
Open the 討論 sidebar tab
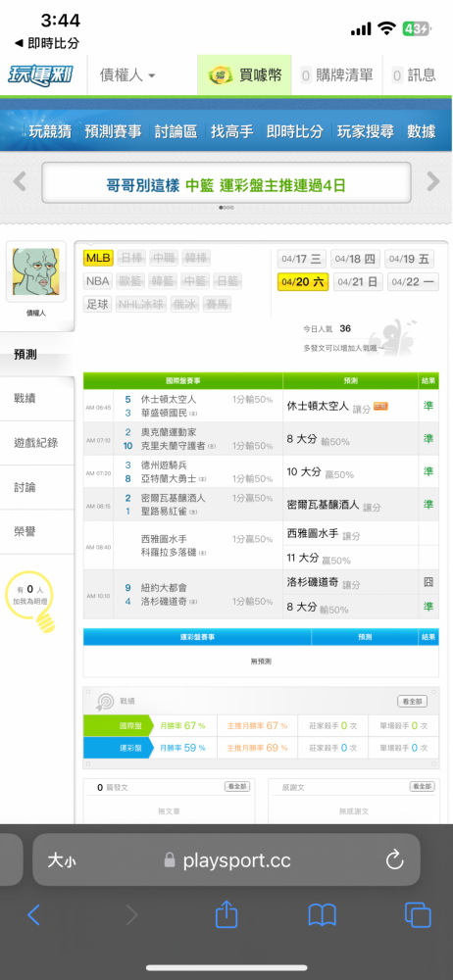[x=37, y=487]
